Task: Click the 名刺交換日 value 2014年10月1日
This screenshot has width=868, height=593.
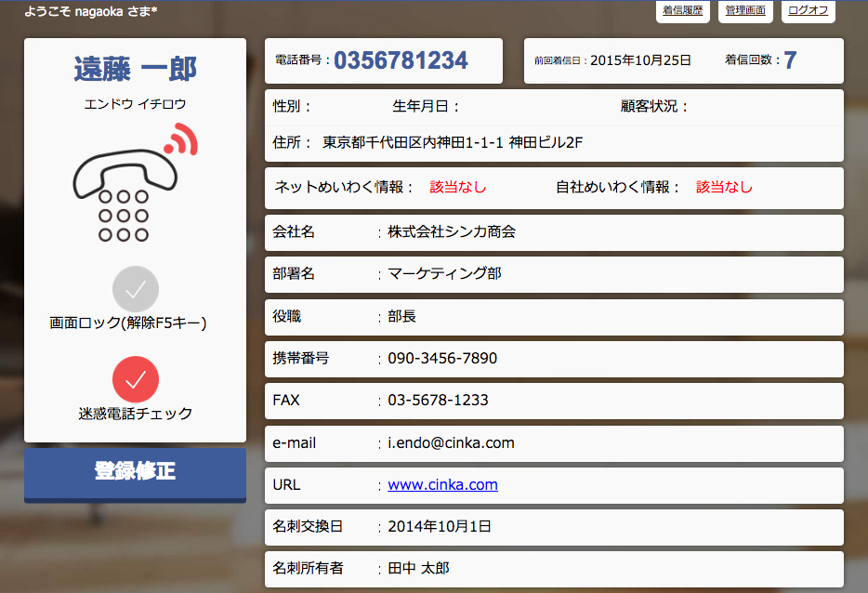Action: 440,526
